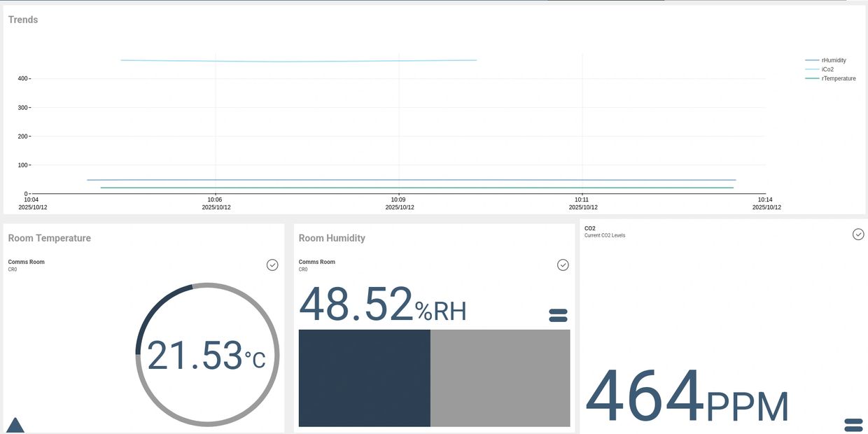
Task: Click the Room Humidity card heading
Action: click(332, 238)
